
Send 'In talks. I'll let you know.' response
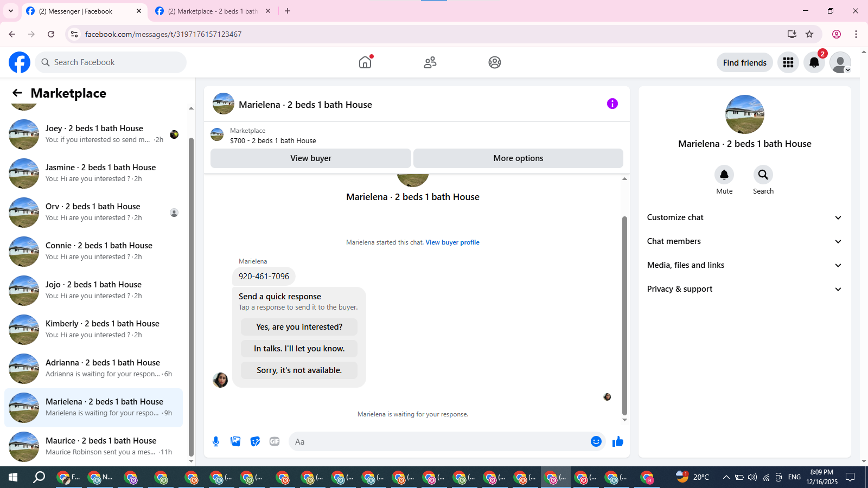click(x=299, y=349)
